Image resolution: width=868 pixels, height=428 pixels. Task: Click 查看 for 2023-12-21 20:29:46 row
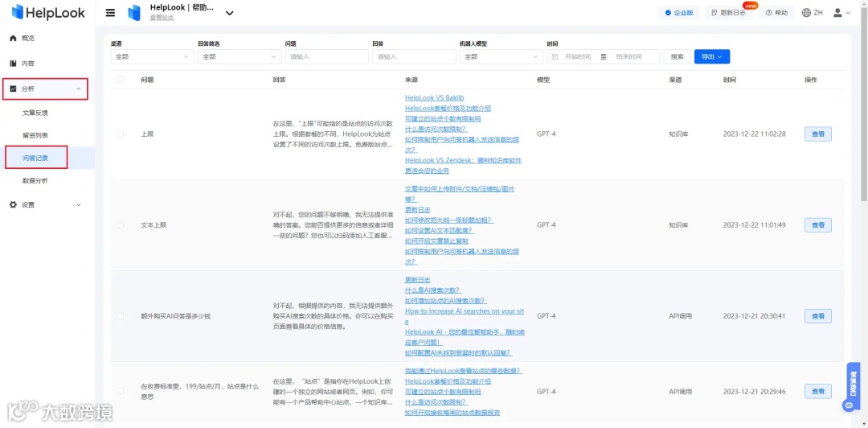817,392
